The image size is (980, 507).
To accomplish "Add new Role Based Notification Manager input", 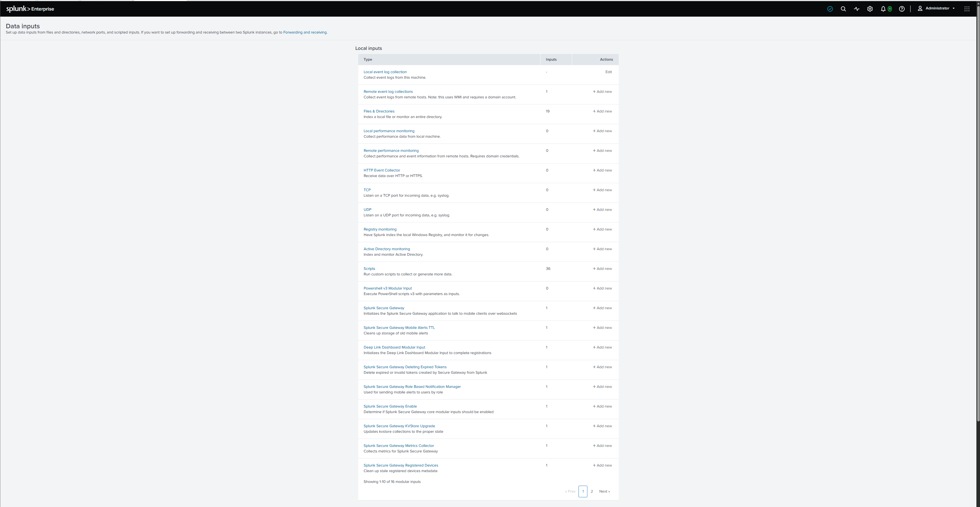I will coord(602,387).
